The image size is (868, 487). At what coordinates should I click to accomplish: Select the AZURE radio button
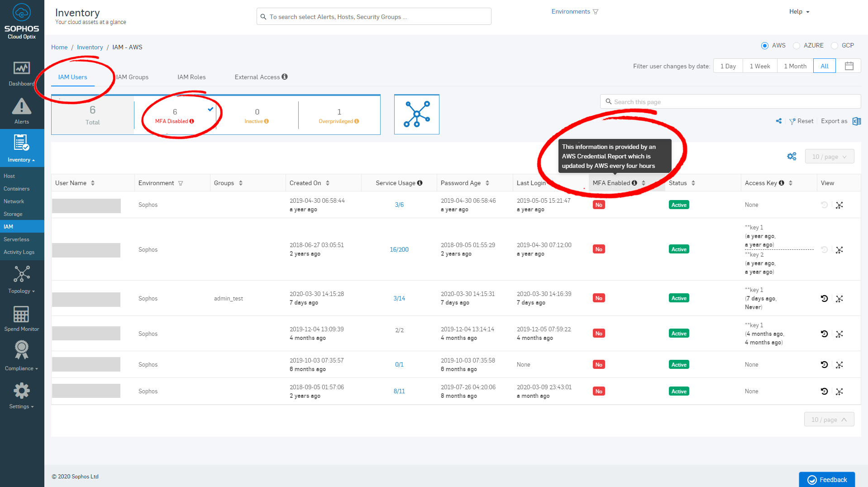coord(796,46)
